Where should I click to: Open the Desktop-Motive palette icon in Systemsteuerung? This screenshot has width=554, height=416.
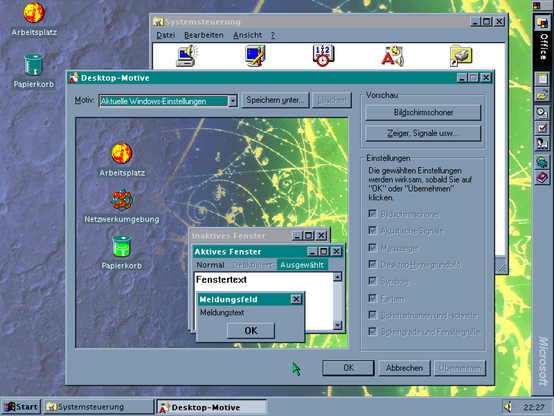392,55
